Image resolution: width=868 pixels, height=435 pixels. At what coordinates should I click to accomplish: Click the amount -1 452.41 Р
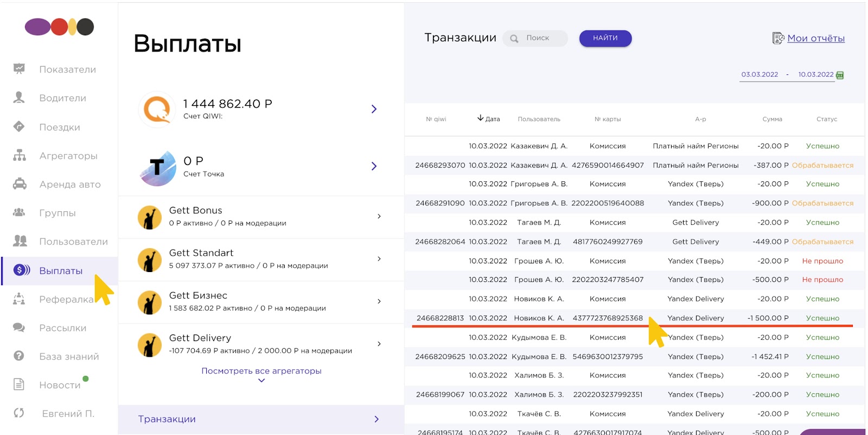(770, 357)
